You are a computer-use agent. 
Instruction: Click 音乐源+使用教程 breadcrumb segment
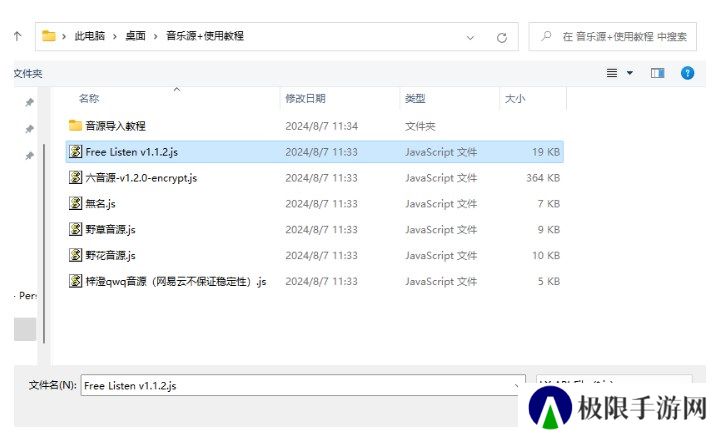[x=205, y=36]
